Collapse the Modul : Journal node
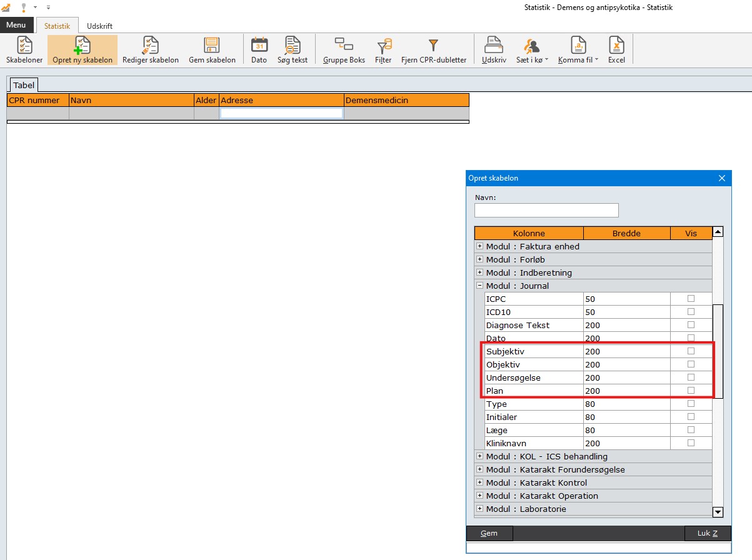The height and width of the screenshot is (560, 752). 479,286
